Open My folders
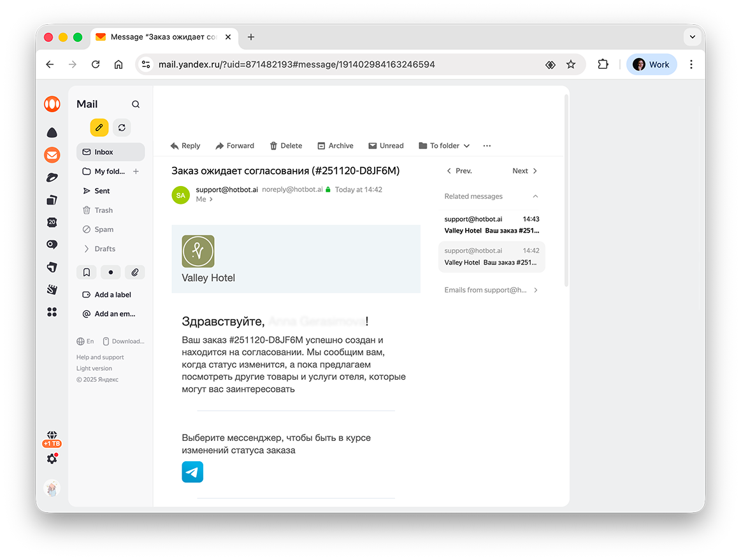The width and height of the screenshot is (741, 560). click(104, 171)
